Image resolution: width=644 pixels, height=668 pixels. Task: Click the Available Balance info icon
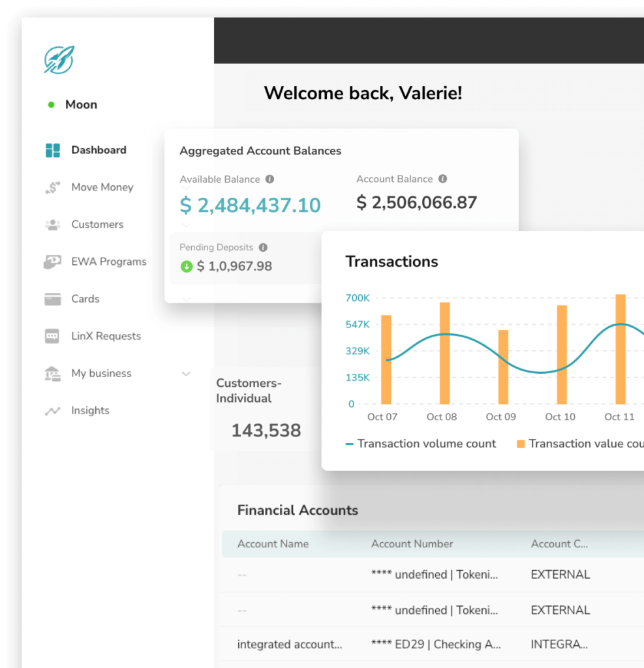pyautogui.click(x=269, y=179)
